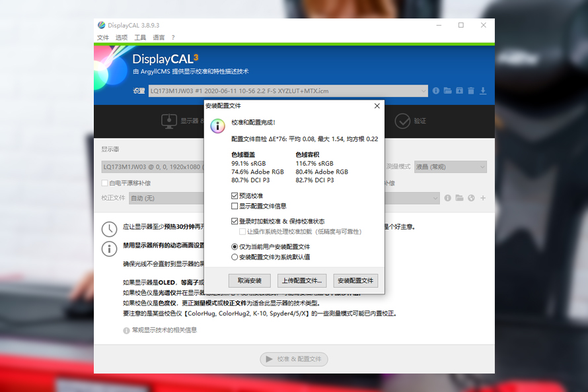Enable 显示配置文件信息 checkbox
This screenshot has width=588, height=392.
(x=235, y=206)
